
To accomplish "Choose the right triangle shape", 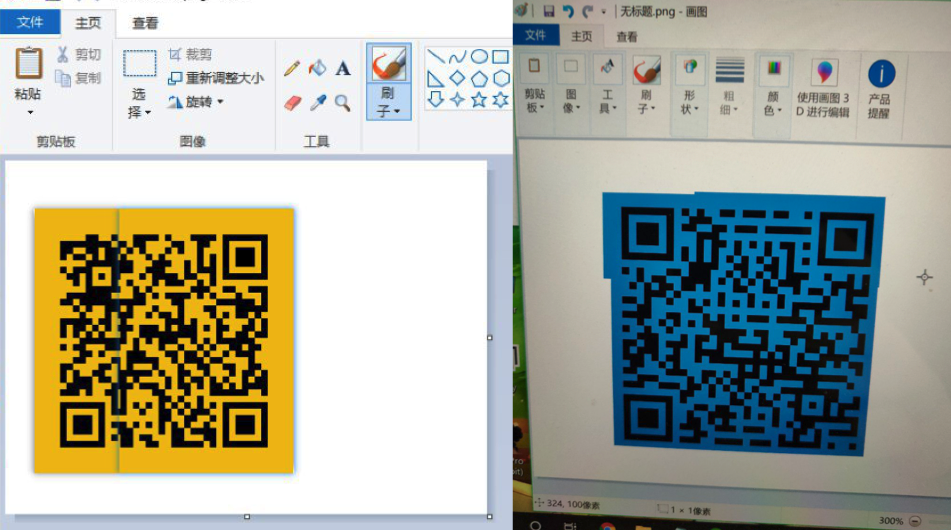I will click(x=435, y=78).
